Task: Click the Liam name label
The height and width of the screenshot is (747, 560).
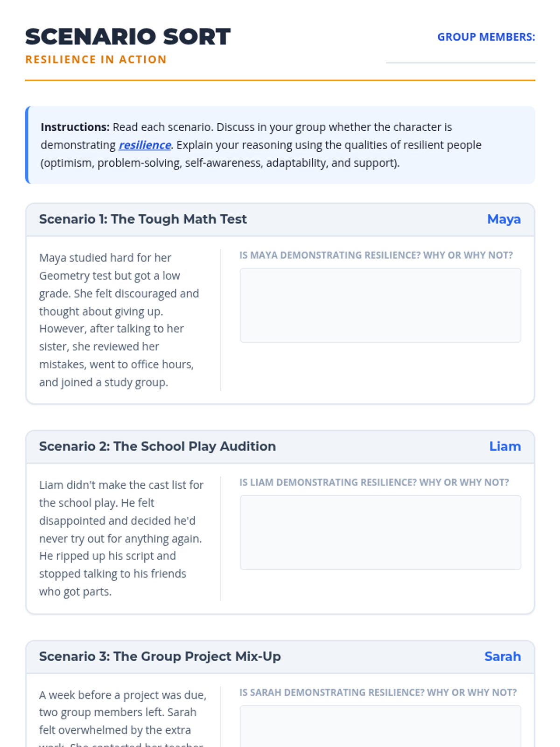Action: (504, 447)
